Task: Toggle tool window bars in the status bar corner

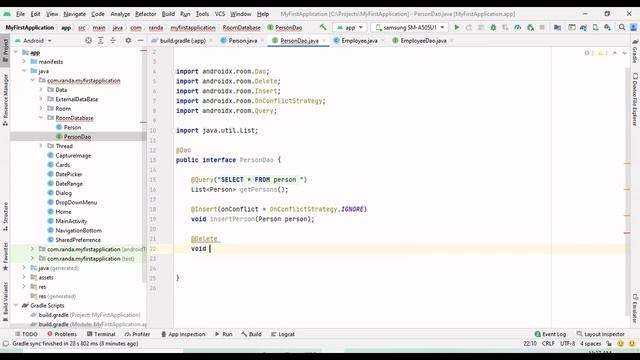Action: (x=6, y=344)
